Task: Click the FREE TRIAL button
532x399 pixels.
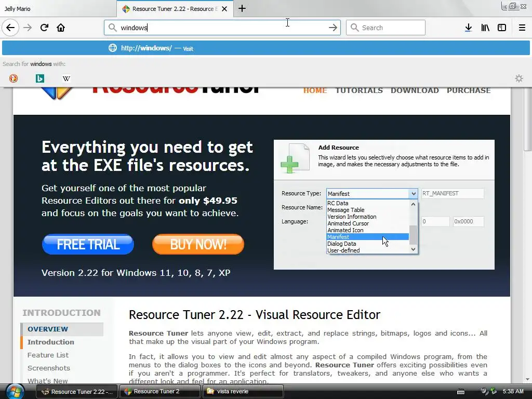Action: (x=88, y=244)
